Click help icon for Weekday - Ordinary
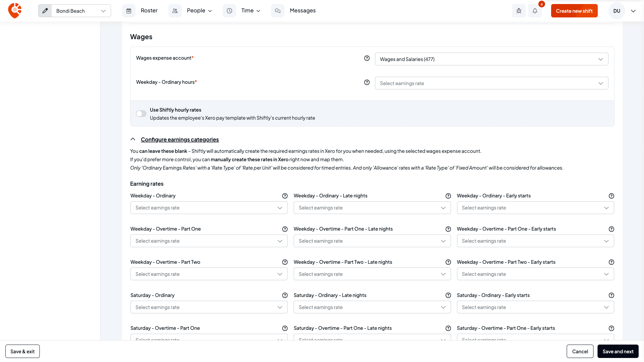Viewport: 644px width, 362px height. tap(285, 196)
